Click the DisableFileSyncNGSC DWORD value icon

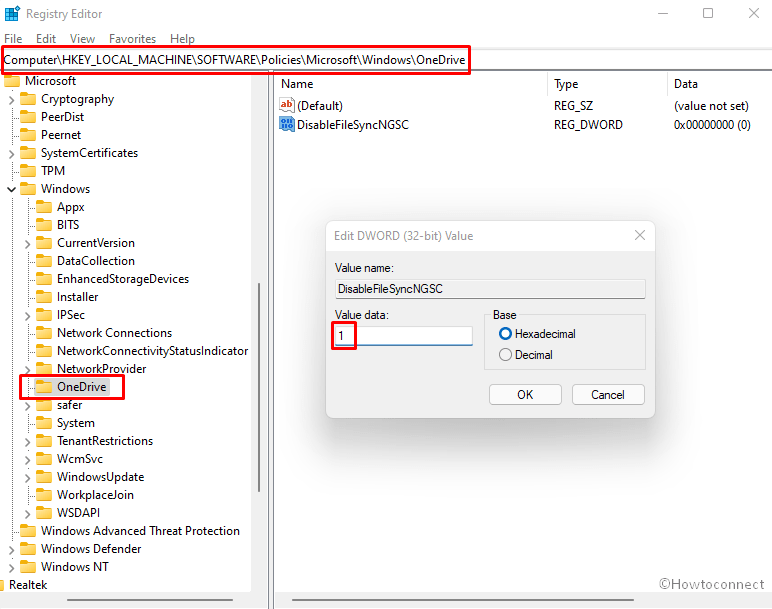(x=287, y=124)
